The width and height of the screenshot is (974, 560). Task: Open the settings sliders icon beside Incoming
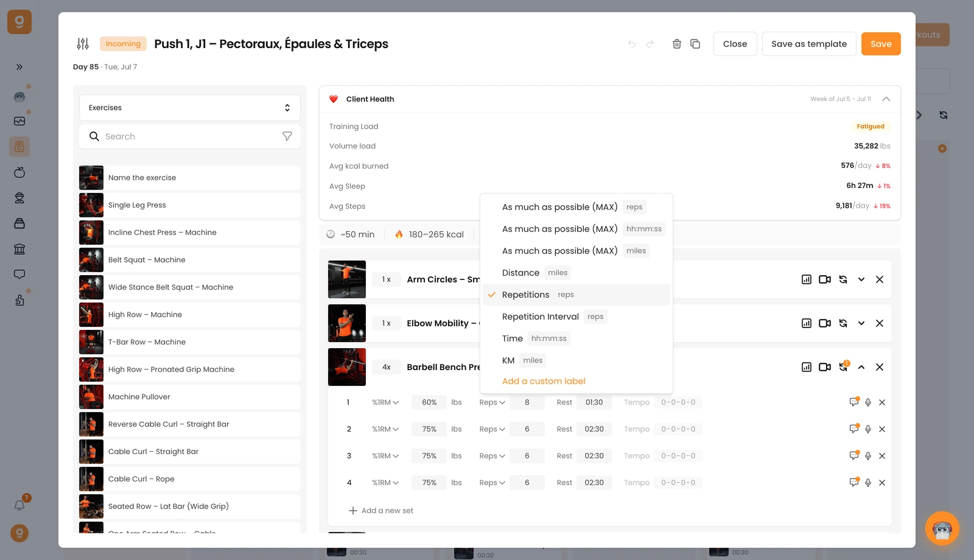point(83,44)
